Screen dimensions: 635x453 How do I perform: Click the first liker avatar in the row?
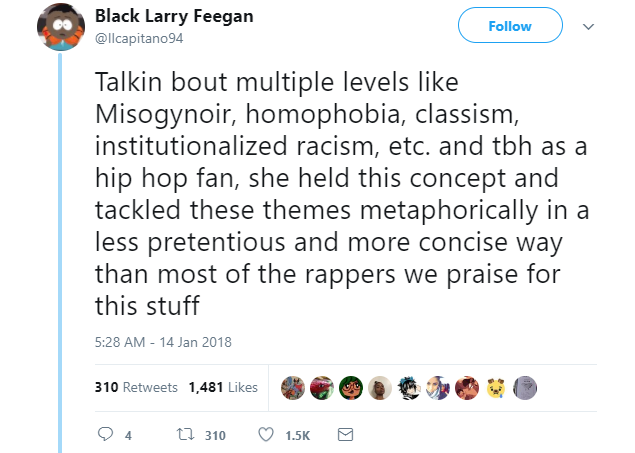[292, 387]
